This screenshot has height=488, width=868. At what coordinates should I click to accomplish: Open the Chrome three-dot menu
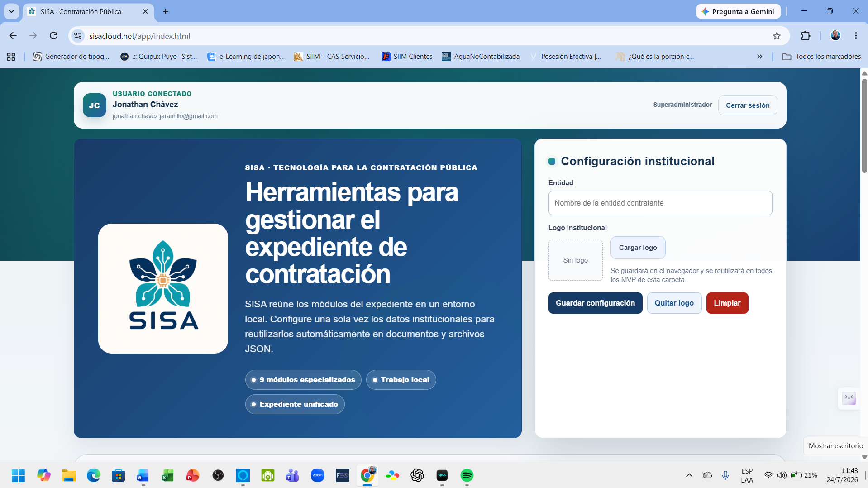point(856,36)
